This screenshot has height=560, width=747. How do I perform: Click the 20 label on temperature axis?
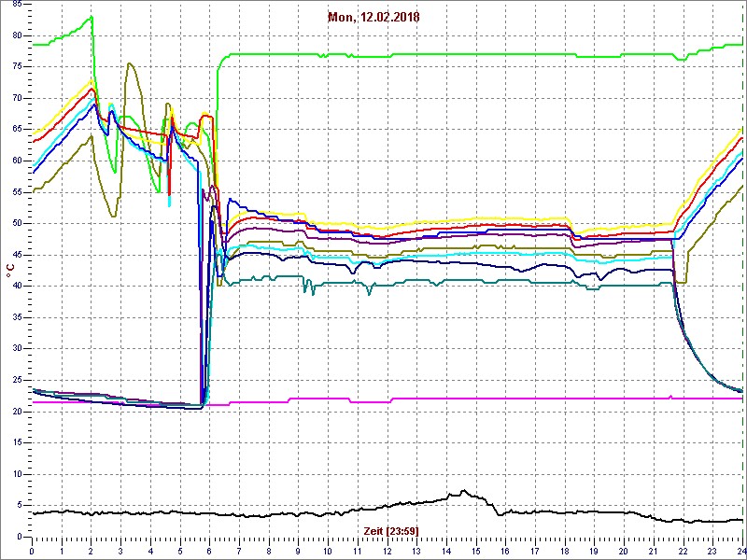(17, 411)
